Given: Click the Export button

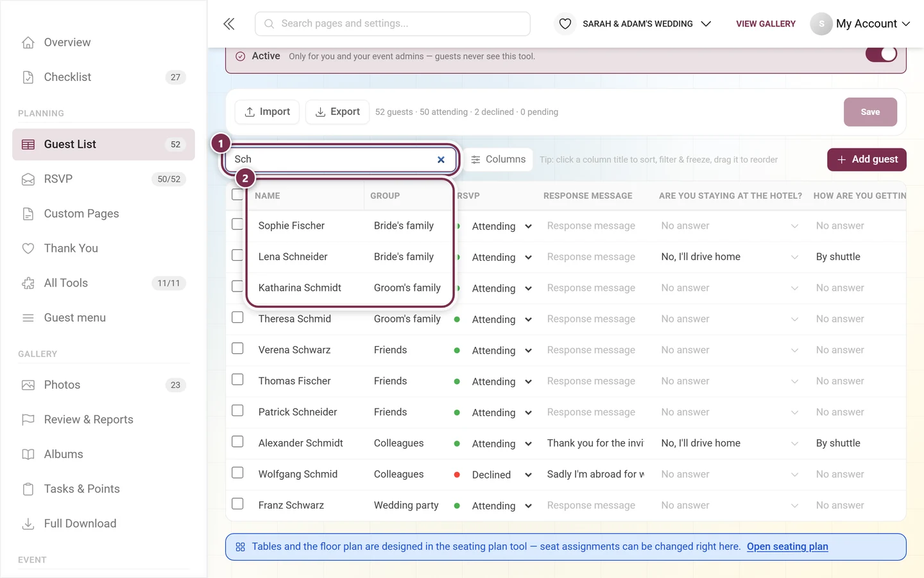Looking at the screenshot, I should coord(338,112).
